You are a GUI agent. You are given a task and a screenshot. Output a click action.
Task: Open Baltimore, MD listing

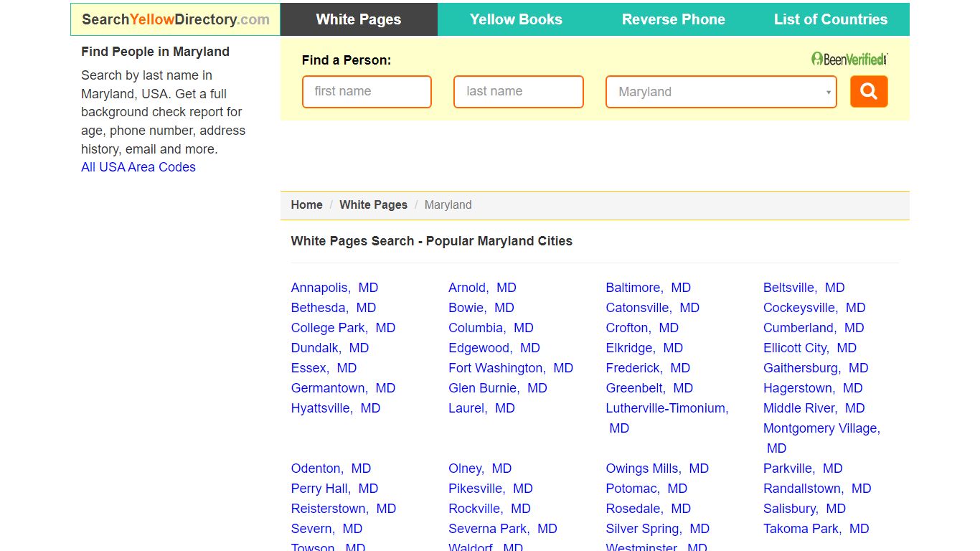coord(649,288)
